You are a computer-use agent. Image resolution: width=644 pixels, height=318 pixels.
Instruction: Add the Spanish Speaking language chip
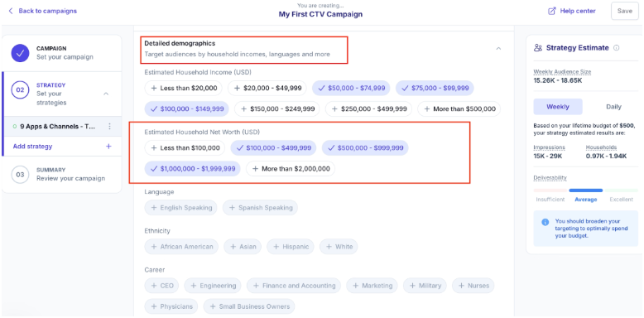coord(261,208)
